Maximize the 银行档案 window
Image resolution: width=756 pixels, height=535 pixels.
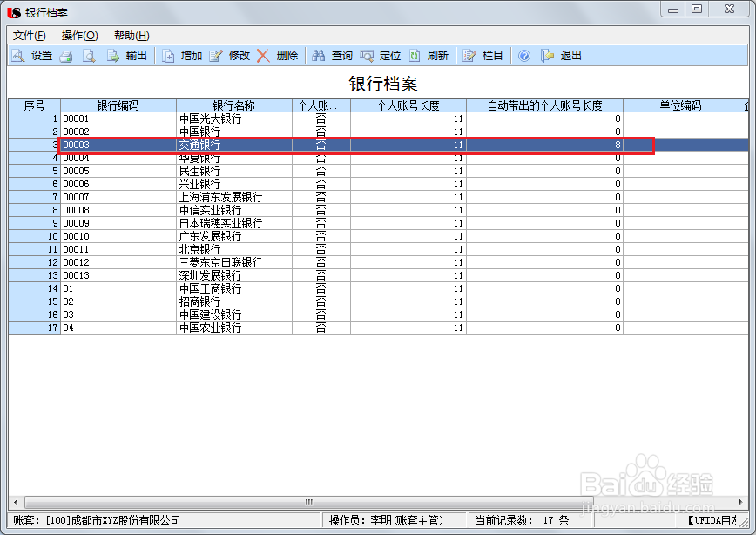[x=697, y=10]
